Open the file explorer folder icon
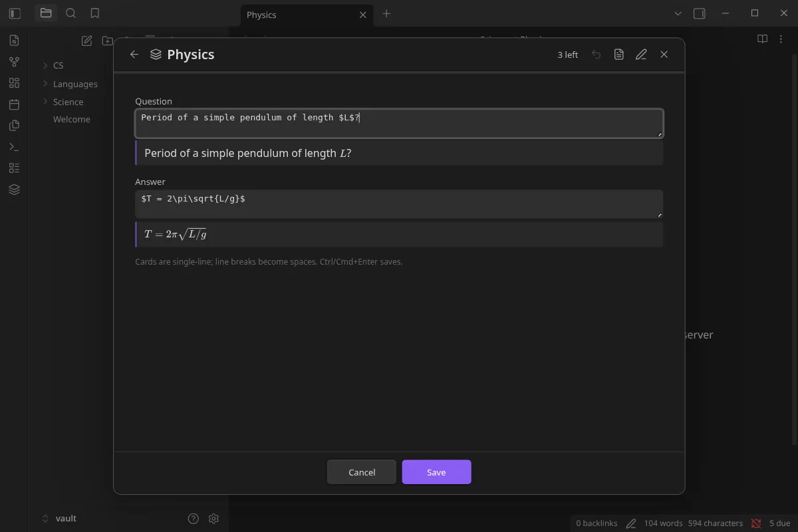798x532 pixels. 46,13
